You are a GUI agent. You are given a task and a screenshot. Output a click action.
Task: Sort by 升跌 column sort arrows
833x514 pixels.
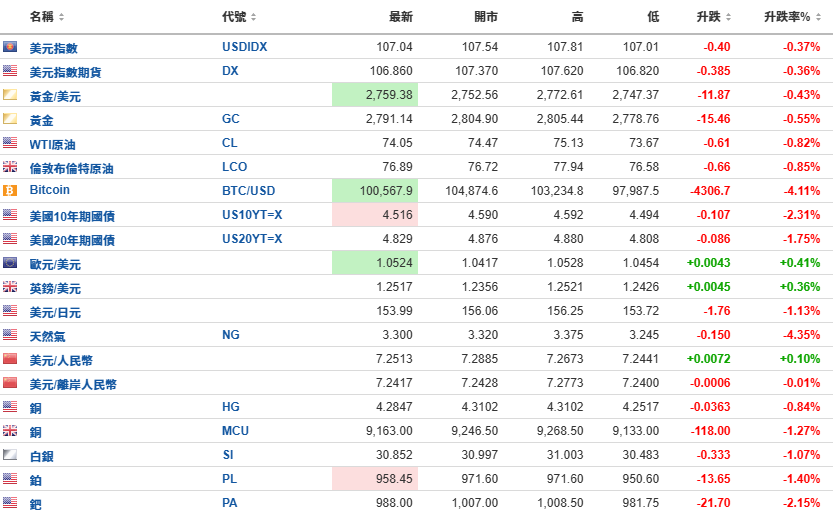point(728,17)
